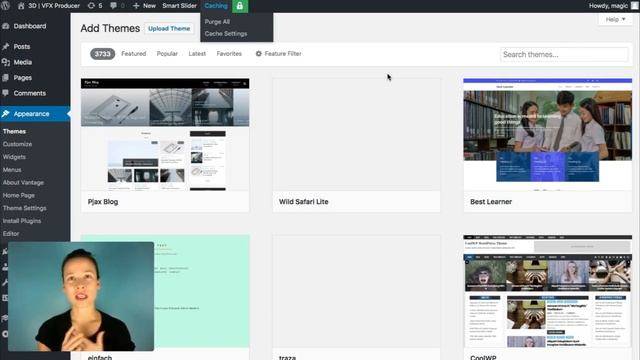Open the traza theme preview
The width and height of the screenshot is (640, 360).
coord(356,291)
